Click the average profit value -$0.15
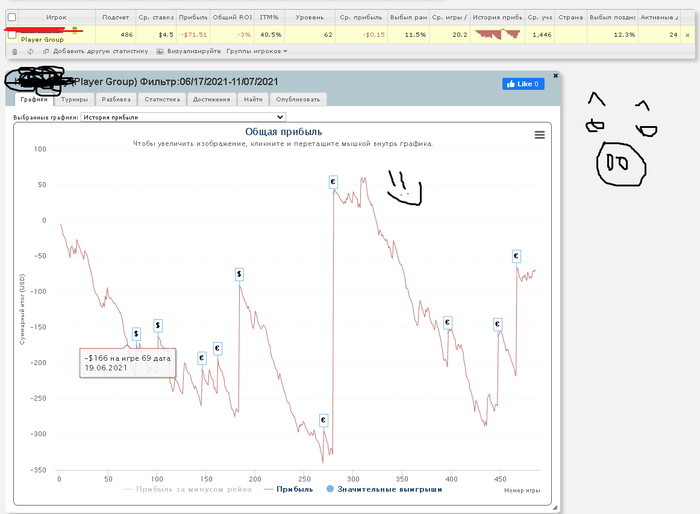This screenshot has width=700, height=514. 374,35
